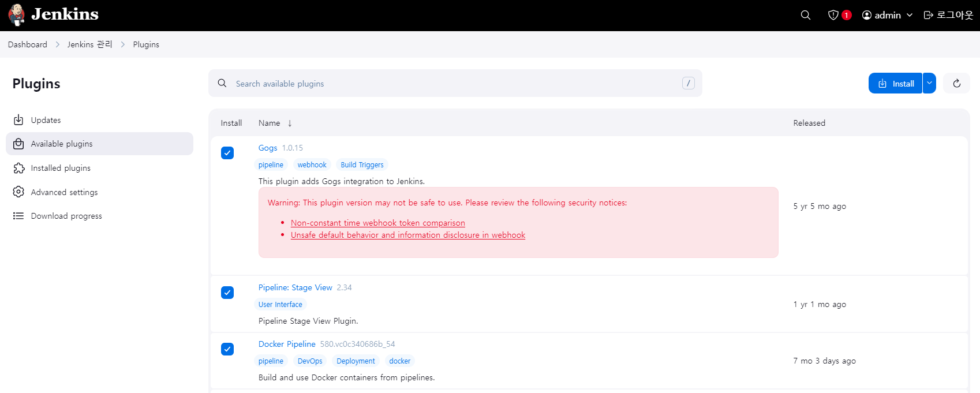Click the pipeline tag under Docker Pipeline
Viewport: 980px width, 393px height.
click(x=271, y=361)
